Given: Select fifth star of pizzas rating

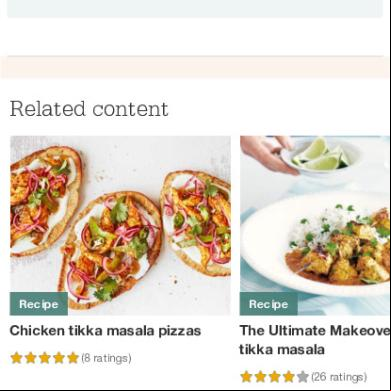Looking at the screenshot, I should click(x=72, y=358).
